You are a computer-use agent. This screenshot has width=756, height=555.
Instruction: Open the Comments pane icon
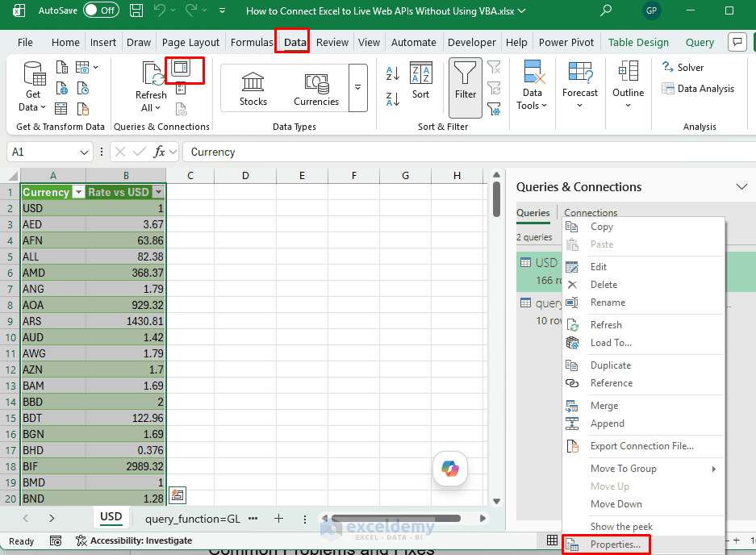(x=737, y=42)
